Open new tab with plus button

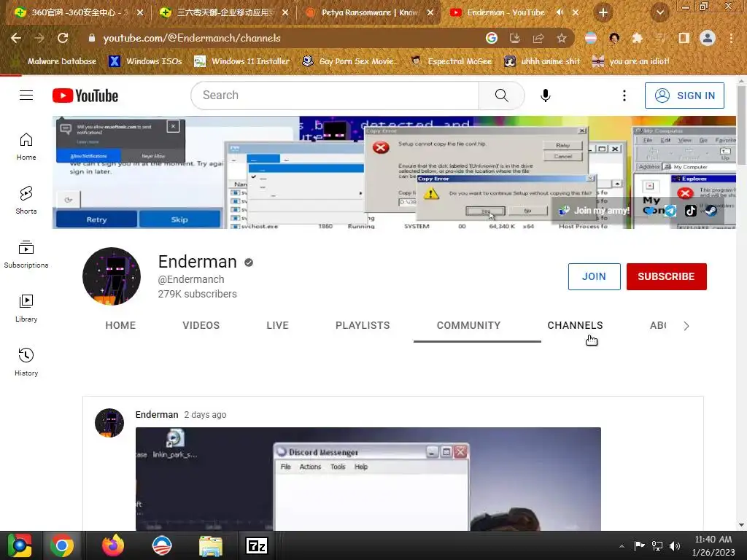[x=603, y=12]
